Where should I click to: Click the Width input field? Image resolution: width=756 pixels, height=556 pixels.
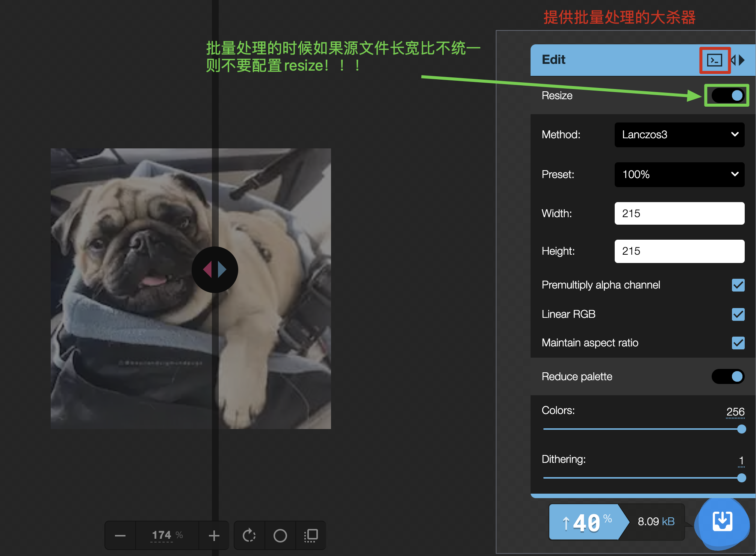679,213
